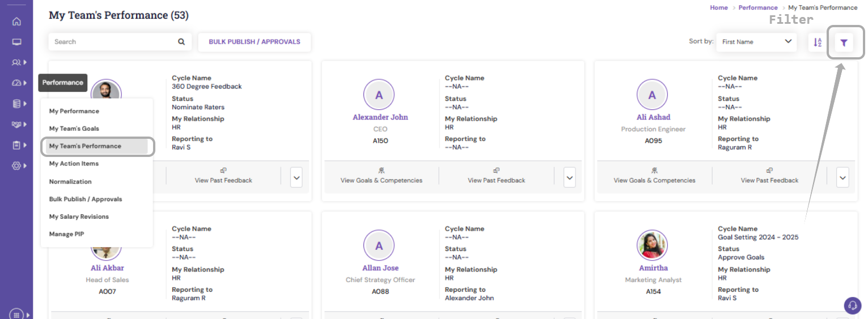Screen dimensions: 868x319
Task: Click the A007 employee code
Action: click(x=107, y=292)
